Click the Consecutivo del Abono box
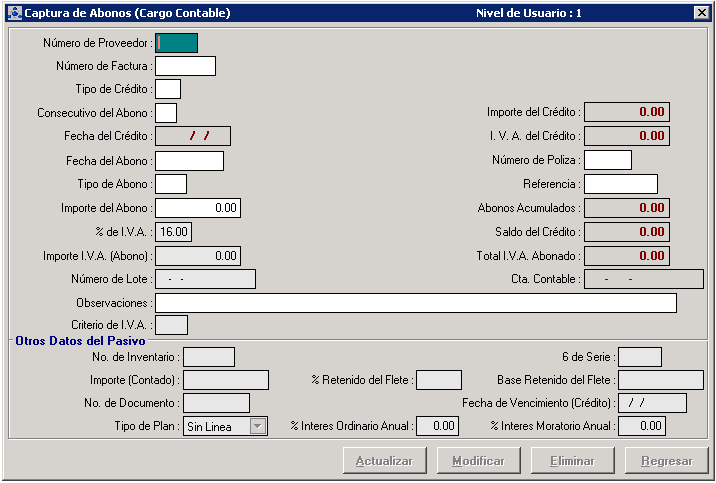The height and width of the screenshot is (483, 716). (x=166, y=113)
